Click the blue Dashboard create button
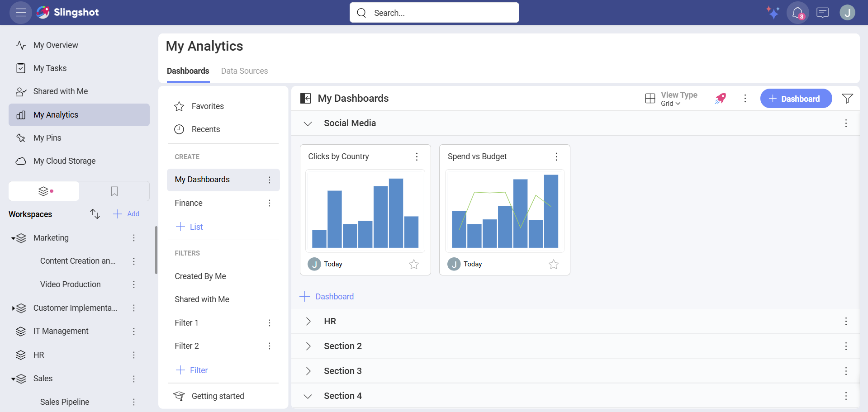The height and width of the screenshot is (412, 868). pos(796,99)
